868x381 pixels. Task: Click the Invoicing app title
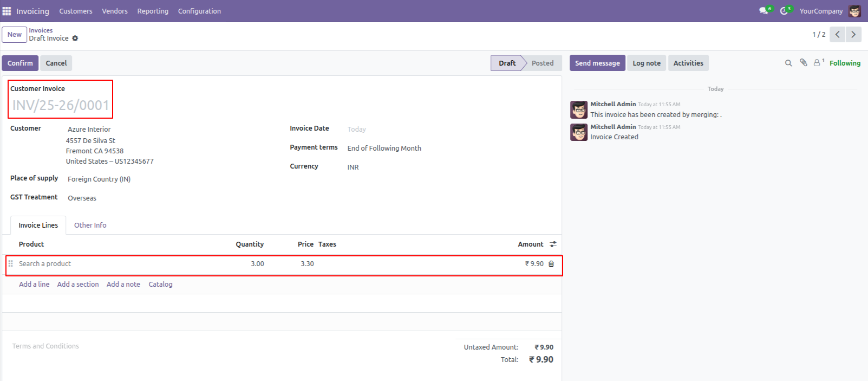[x=32, y=11]
